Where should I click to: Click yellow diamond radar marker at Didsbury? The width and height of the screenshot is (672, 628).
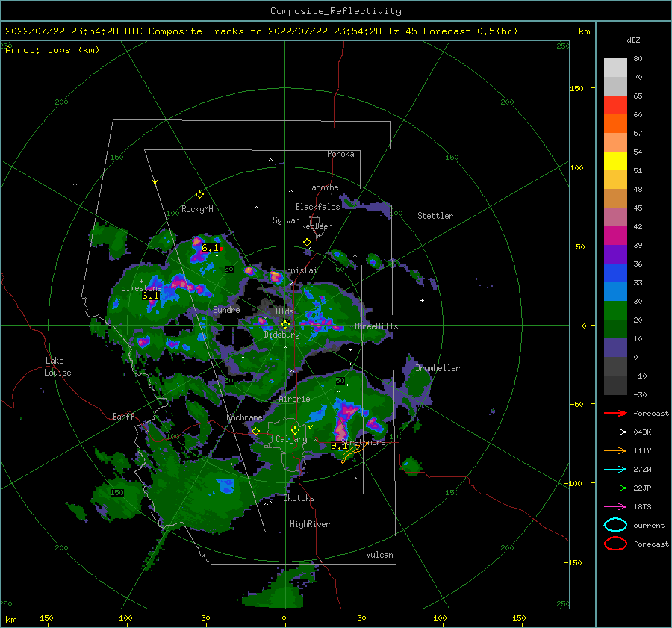point(286,325)
